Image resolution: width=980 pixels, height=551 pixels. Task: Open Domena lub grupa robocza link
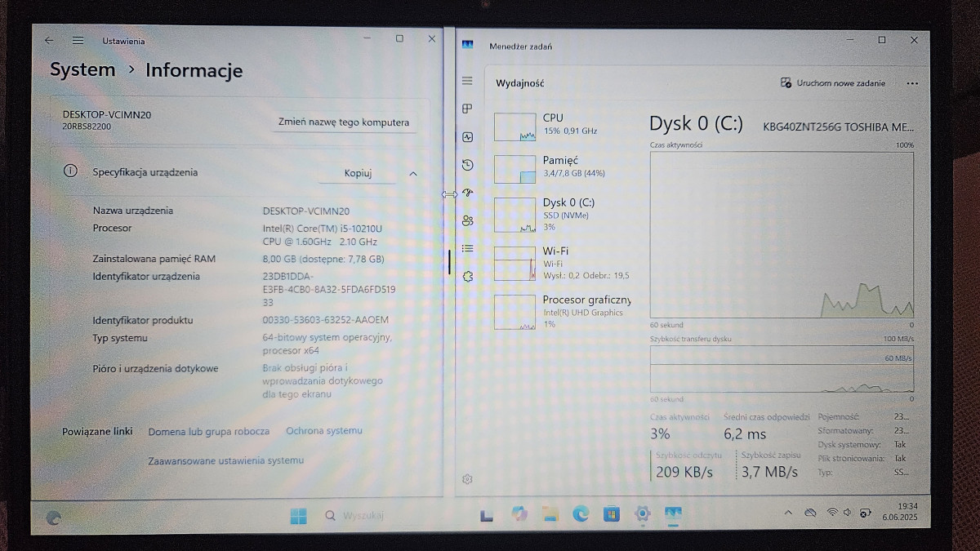(208, 431)
